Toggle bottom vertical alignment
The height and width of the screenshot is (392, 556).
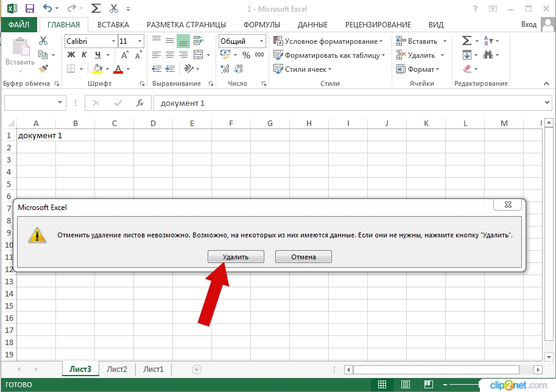click(183, 41)
